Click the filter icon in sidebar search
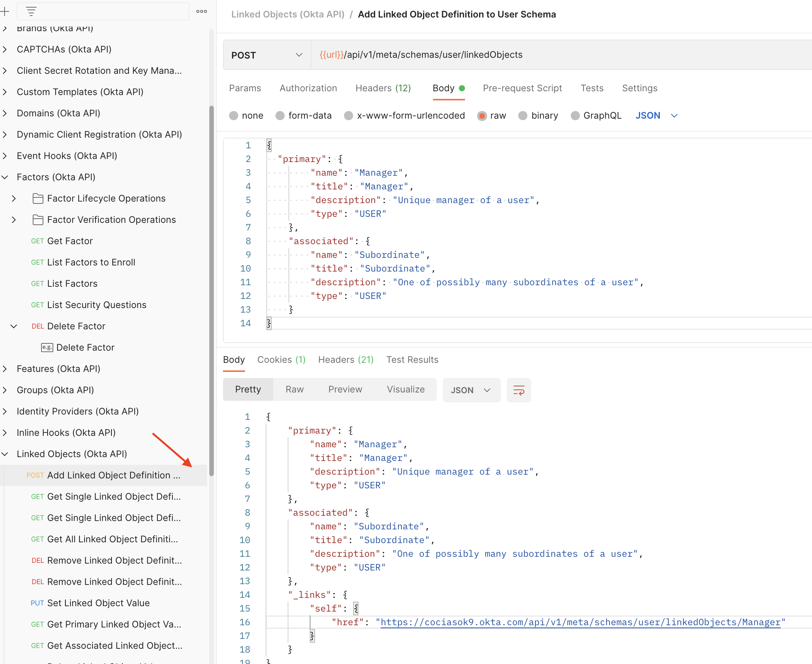This screenshot has height=664, width=812. pos(31,11)
